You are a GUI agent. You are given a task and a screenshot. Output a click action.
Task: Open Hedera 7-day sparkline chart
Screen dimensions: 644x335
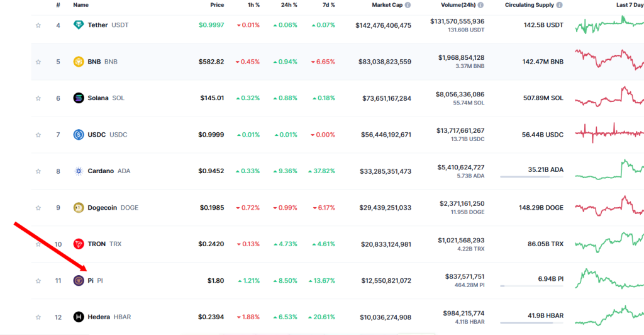[x=609, y=315]
